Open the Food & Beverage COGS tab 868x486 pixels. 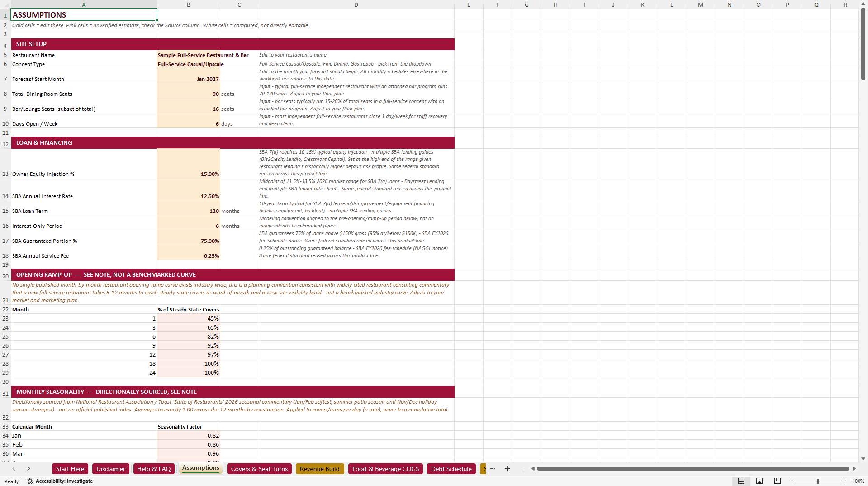coord(385,469)
